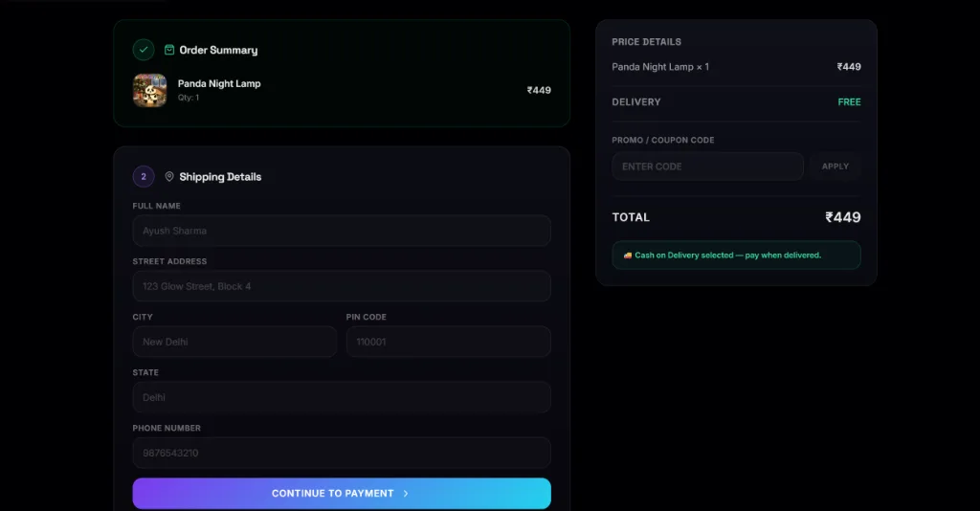Click the promo Enter Code field

[x=707, y=167]
